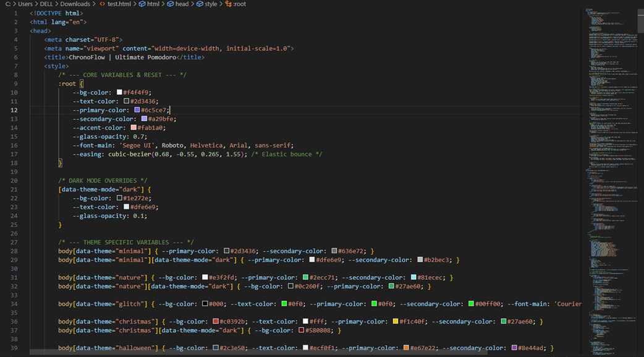Open the #f1c40f primary color swatch

[395, 322]
